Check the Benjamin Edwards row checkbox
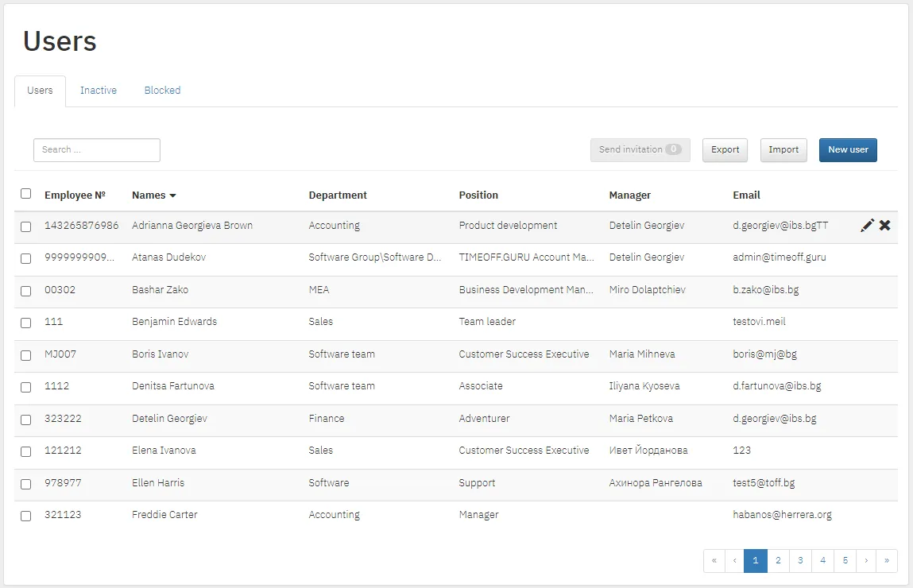The image size is (913, 588). pos(25,323)
